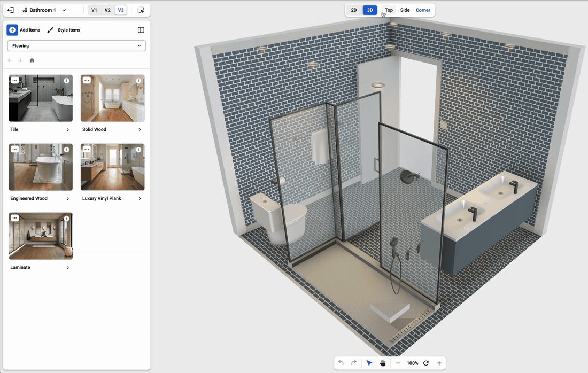Screen dimensions: 588x373
Task: Click the Engineered Wood label
Action: click(x=29, y=199)
